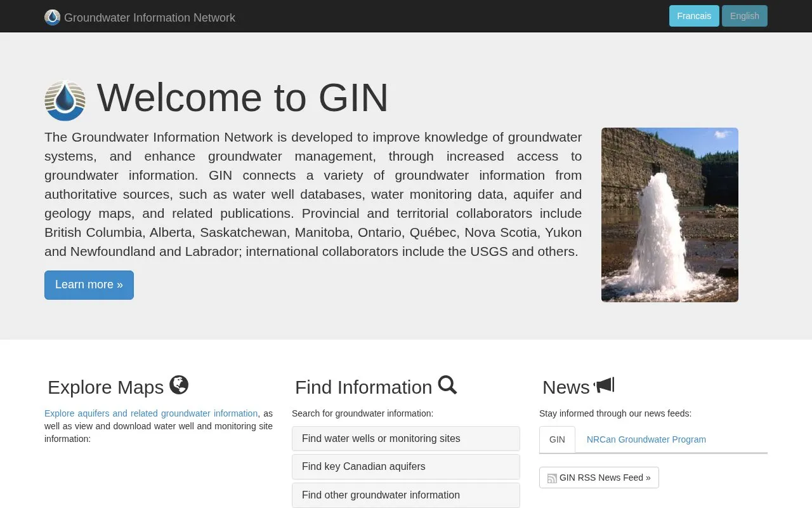
Task: Click the megaphone icon beside News
Action: pyautogui.click(x=604, y=385)
